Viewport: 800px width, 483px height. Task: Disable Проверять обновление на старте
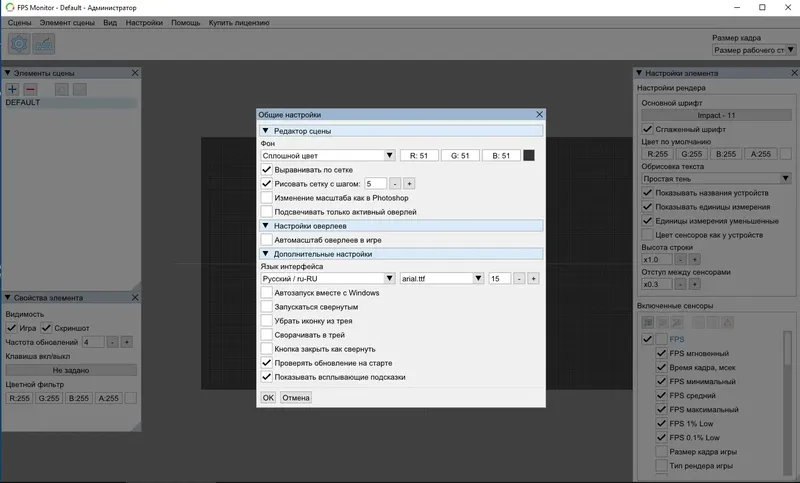[x=266, y=363]
